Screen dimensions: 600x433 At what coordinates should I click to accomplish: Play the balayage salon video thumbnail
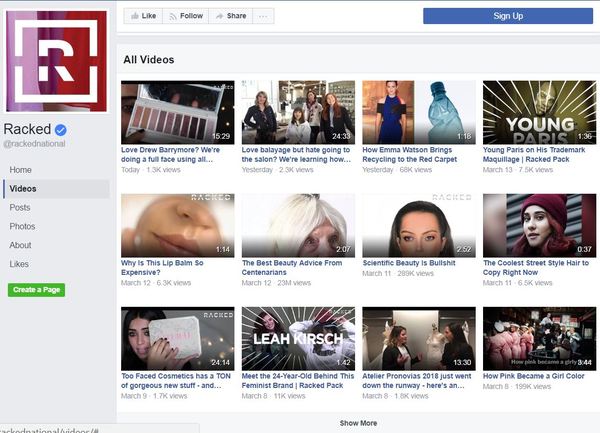point(298,112)
